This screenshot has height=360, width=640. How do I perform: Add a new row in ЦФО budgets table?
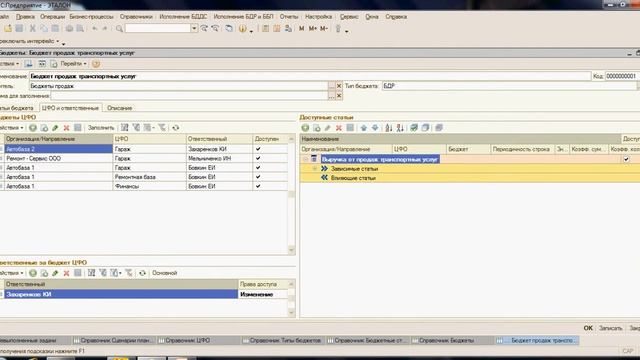[33, 128]
